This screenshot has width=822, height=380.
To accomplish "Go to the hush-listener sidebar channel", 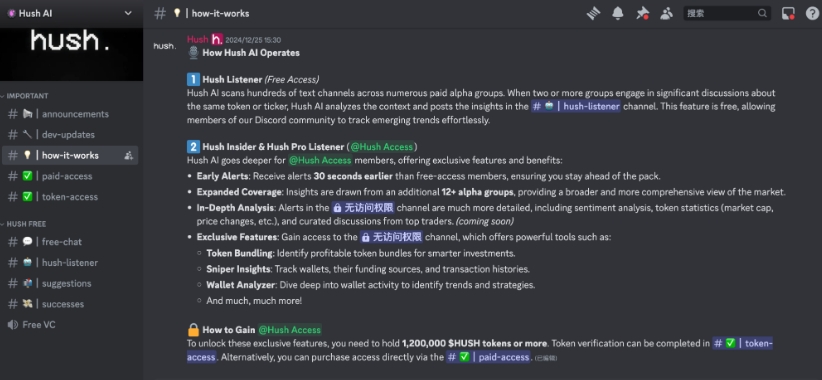I will click(69, 263).
